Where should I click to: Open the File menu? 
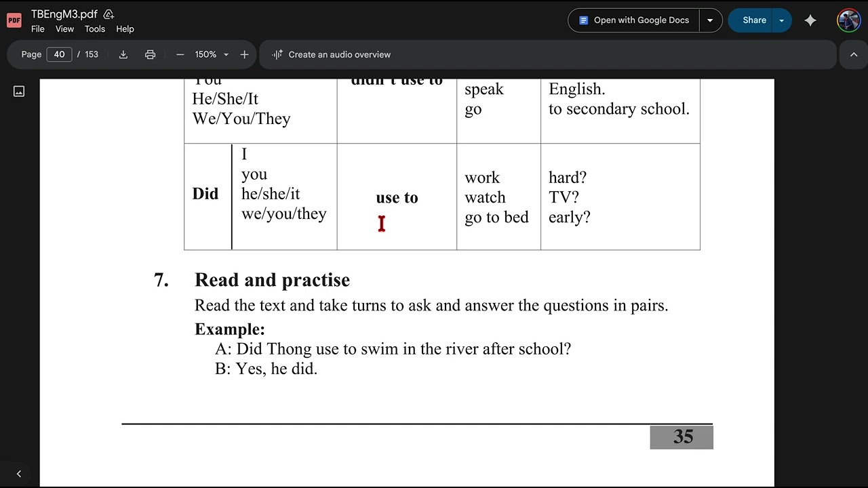[x=38, y=29]
